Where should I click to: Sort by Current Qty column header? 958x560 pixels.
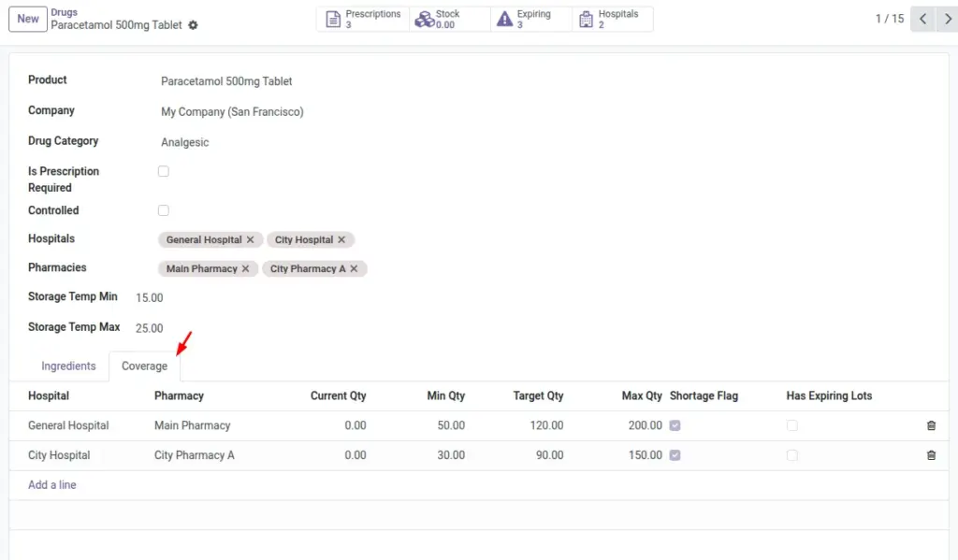coord(338,395)
